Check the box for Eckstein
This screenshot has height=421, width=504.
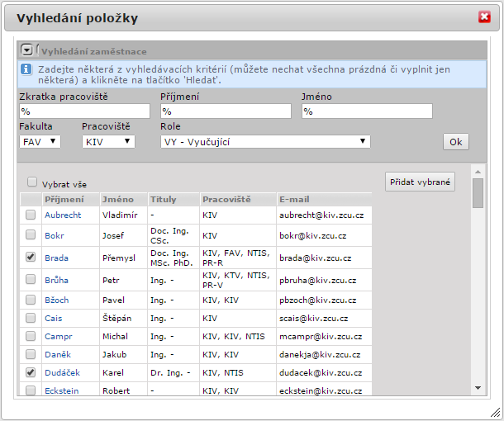click(31, 390)
